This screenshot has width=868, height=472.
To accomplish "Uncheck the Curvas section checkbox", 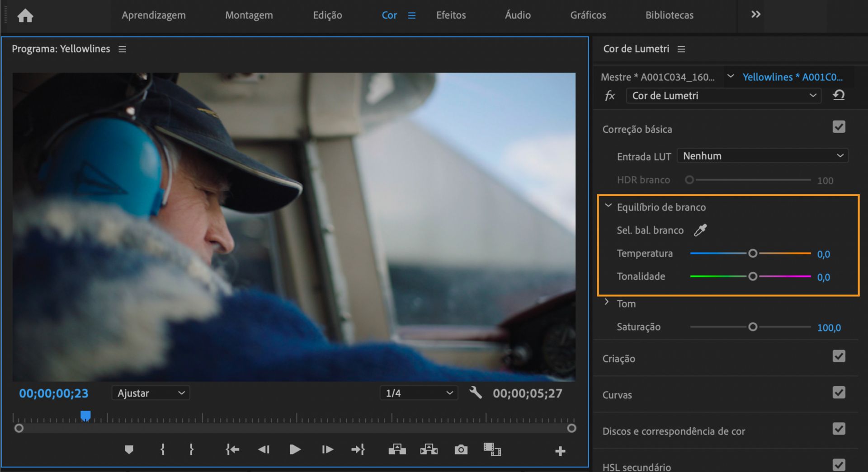I will (x=839, y=393).
